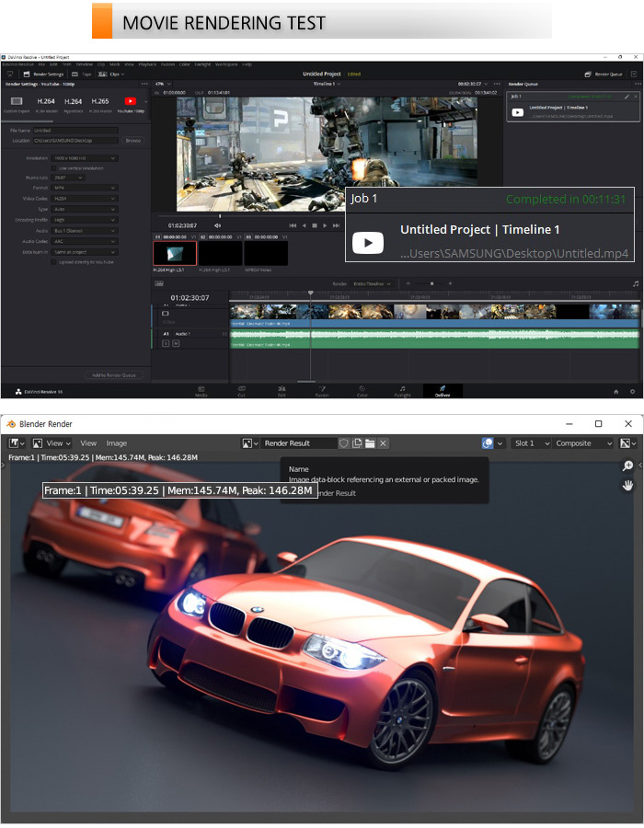Open the Composite layer dropdown

(583, 443)
